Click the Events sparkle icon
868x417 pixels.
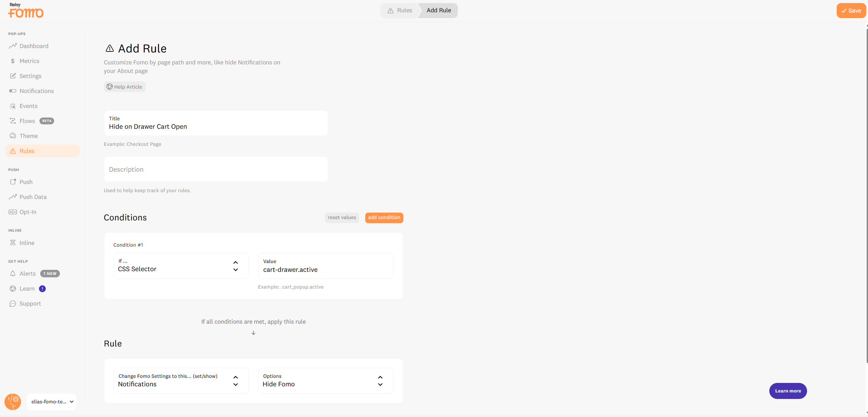(13, 106)
